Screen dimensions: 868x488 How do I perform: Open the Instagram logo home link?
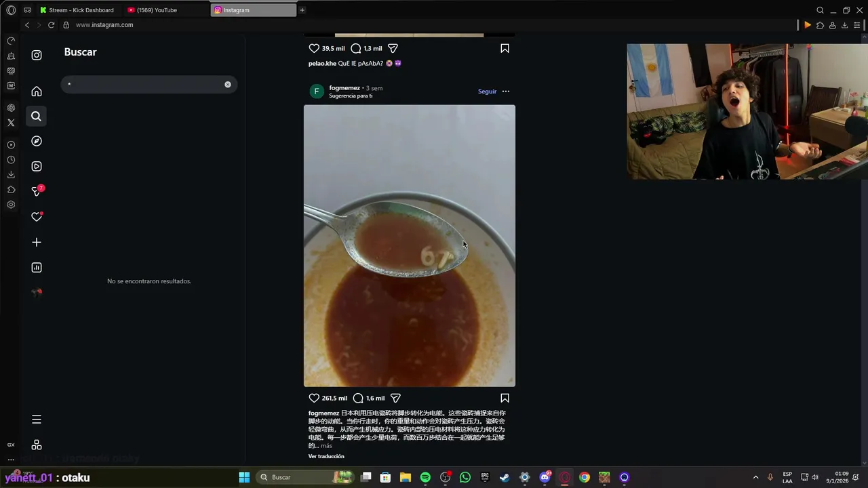37,56
